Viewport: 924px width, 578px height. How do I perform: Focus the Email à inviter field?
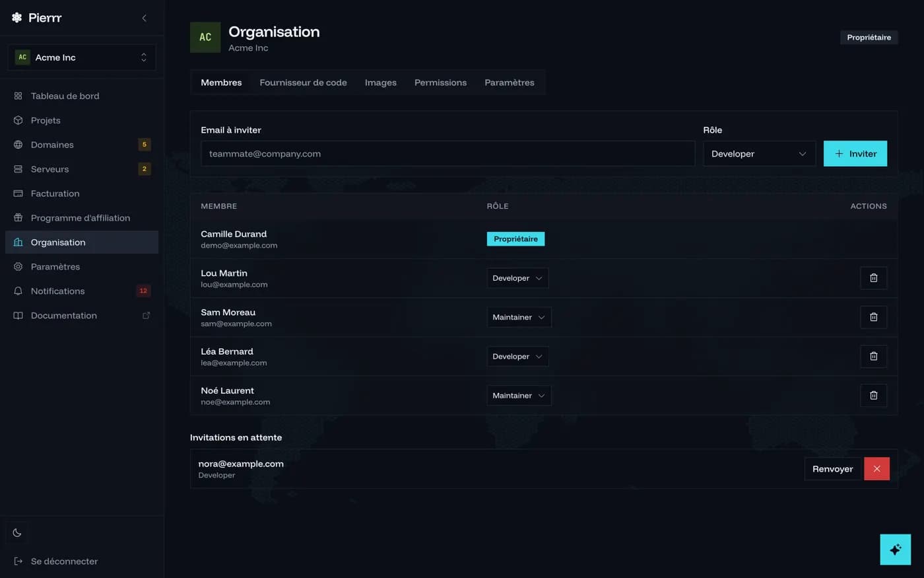click(x=447, y=154)
